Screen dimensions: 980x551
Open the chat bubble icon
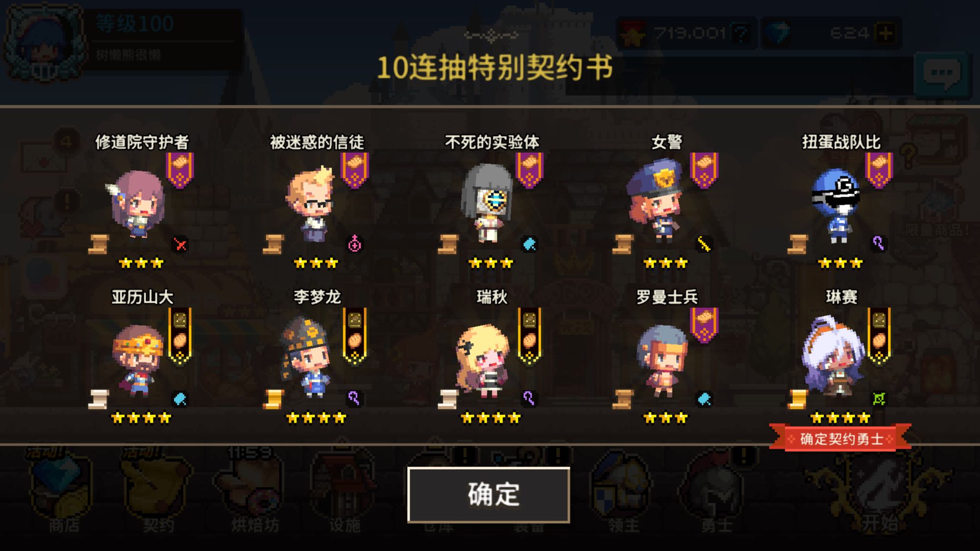click(942, 74)
